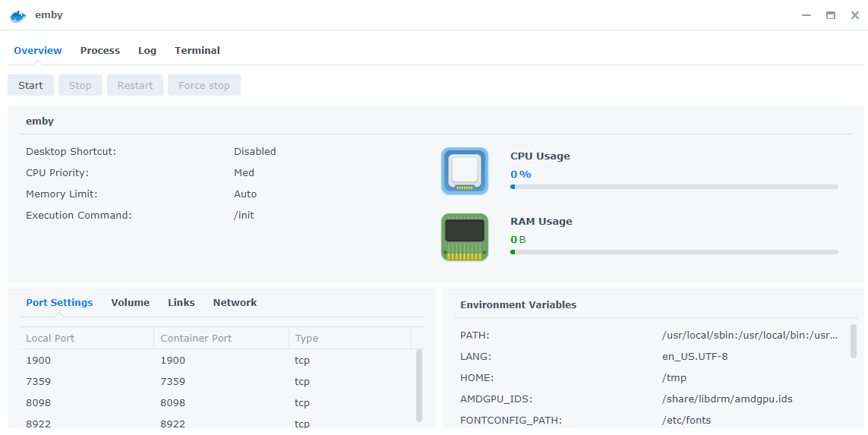The image size is (868, 435).
Task: Click the CPU Usage chip icon
Action: (464, 171)
